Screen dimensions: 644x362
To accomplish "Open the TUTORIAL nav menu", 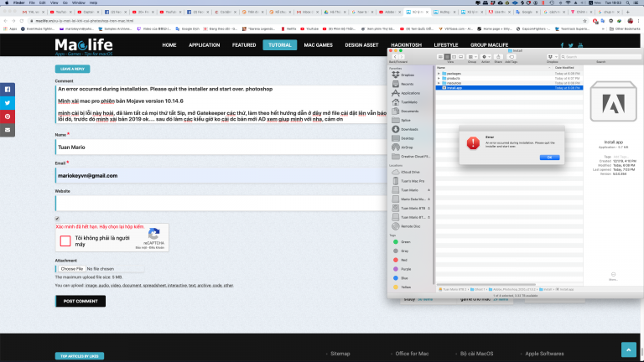I will tap(280, 44).
